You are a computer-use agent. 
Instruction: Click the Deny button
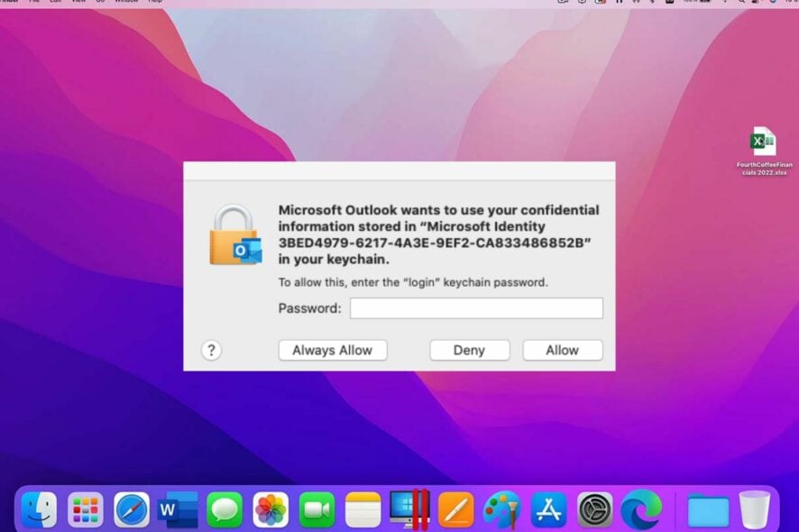469,350
